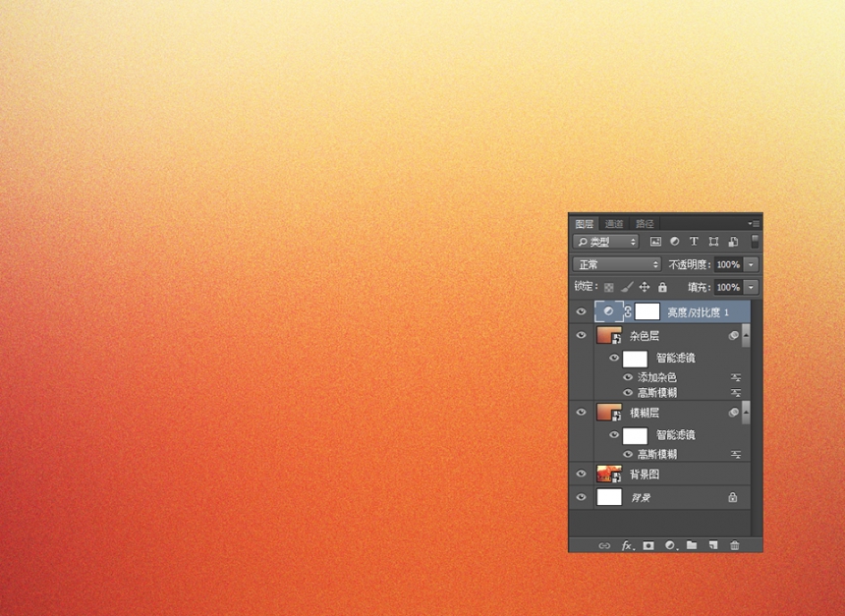Image resolution: width=845 pixels, height=616 pixels.
Task: Open the 不透明度 opacity dropdown arrow
Action: [x=751, y=264]
